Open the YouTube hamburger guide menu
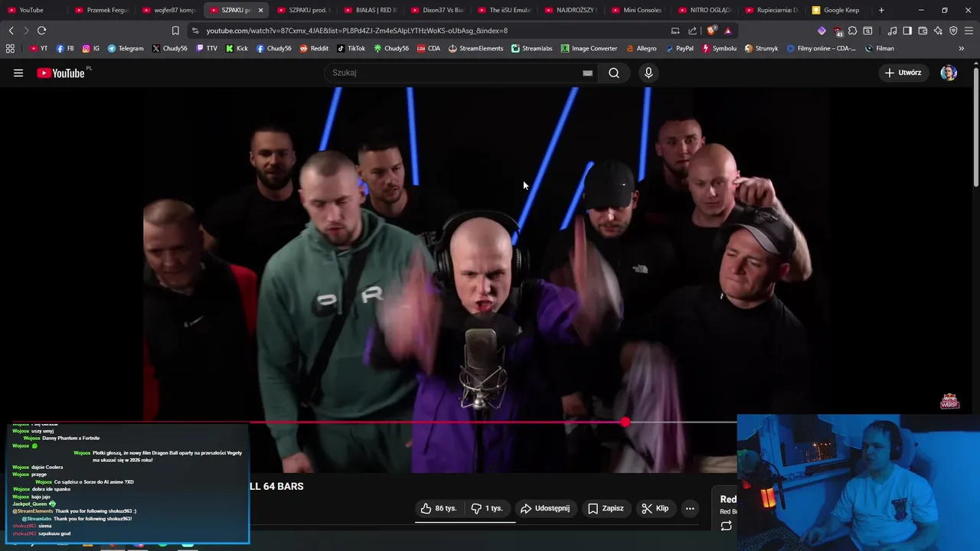This screenshot has height=551, width=980. (x=18, y=73)
